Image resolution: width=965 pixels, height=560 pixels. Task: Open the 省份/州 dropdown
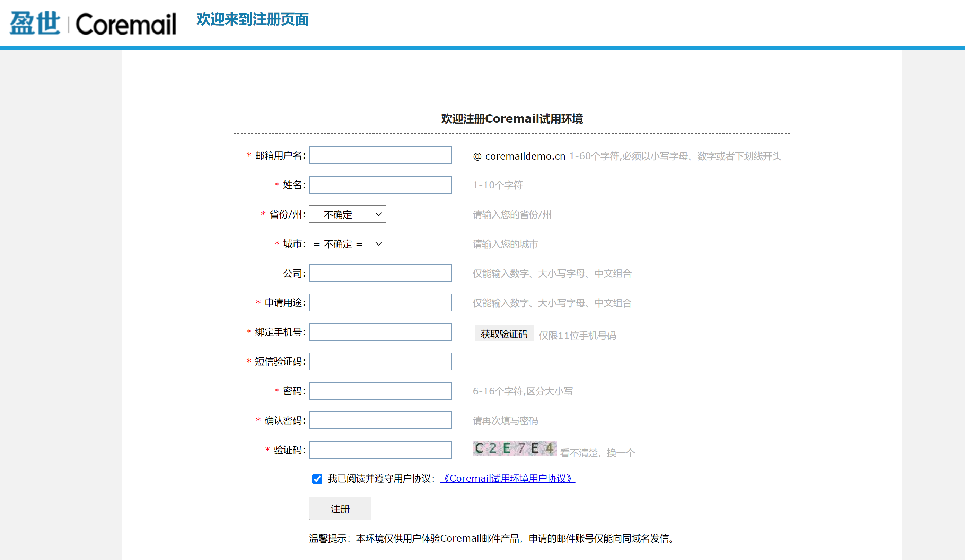347,214
